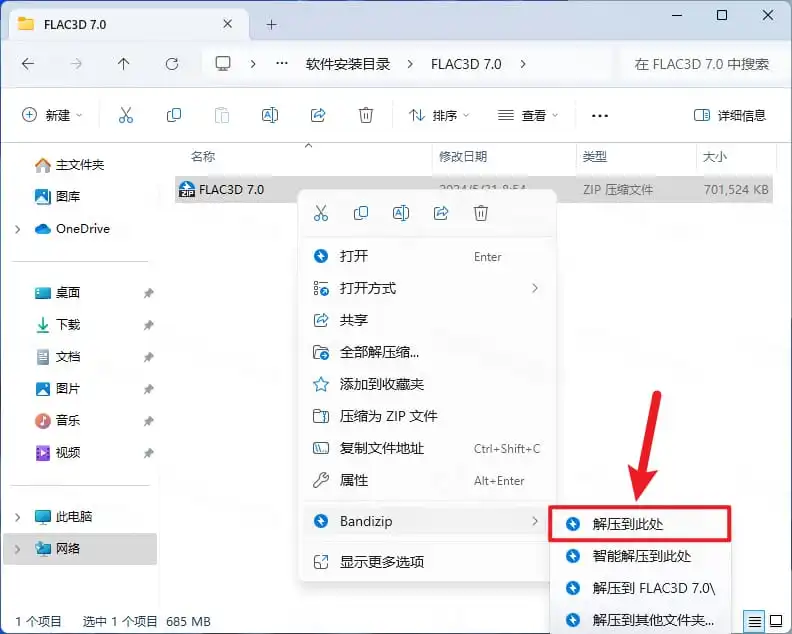The width and height of the screenshot is (792, 634).
Task: Click the Share icon atop the context menu
Action: coord(441,213)
